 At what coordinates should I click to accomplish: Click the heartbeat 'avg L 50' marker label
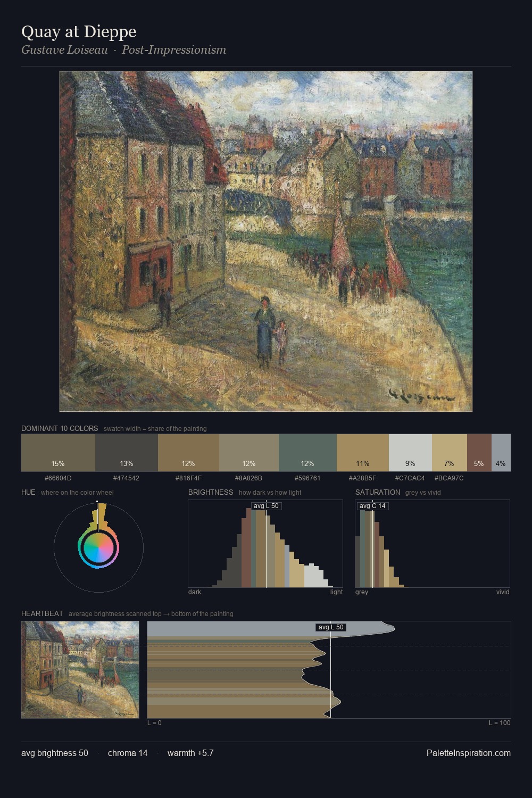pos(331,627)
